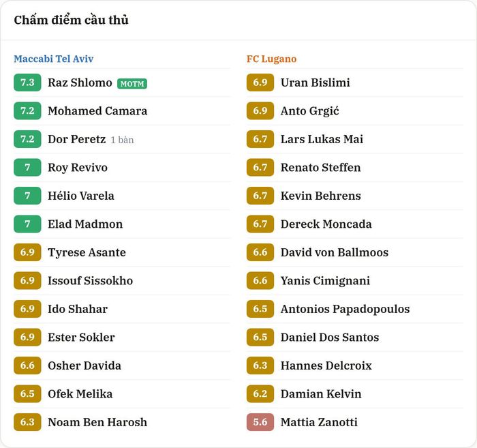Open the FC Lugano team link
The height and width of the screenshot is (448, 477).
271,59
